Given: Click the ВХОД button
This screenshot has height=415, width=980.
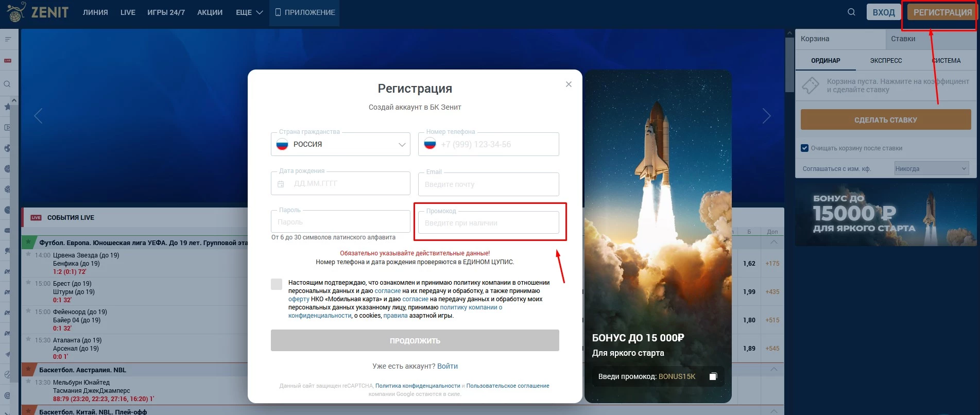Looking at the screenshot, I should 884,12.
